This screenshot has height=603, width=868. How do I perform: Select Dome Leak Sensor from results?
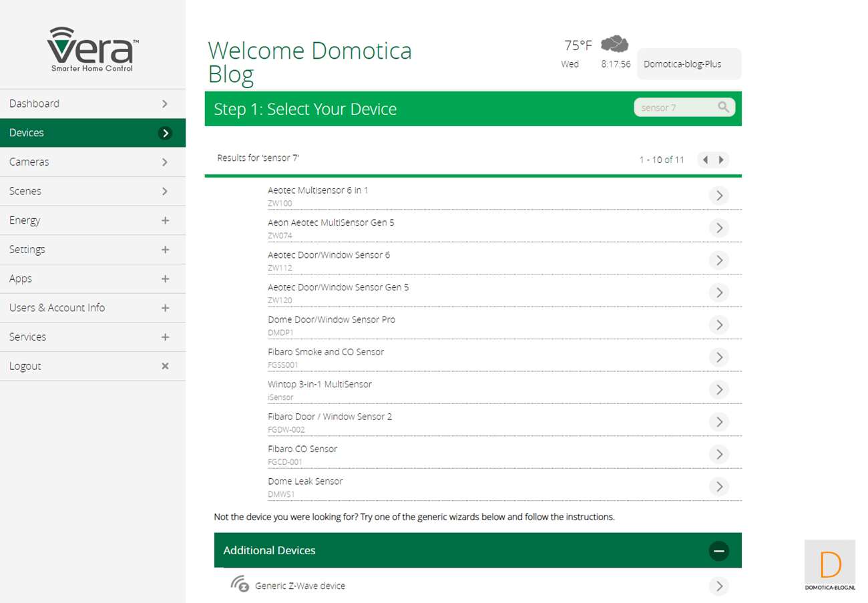pyautogui.click(x=305, y=481)
